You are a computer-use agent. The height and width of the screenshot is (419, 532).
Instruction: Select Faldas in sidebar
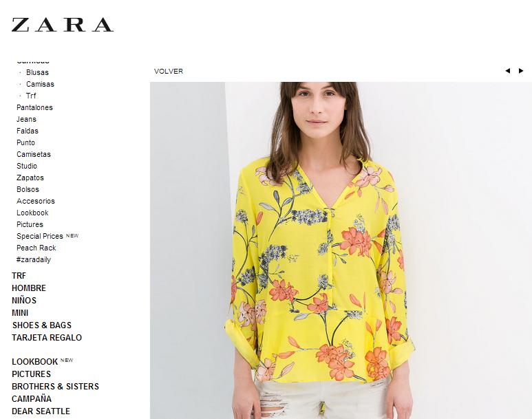pos(27,131)
